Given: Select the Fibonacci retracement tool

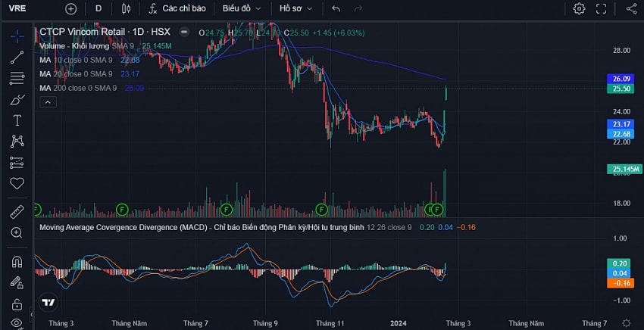Looking at the screenshot, I should (17, 78).
